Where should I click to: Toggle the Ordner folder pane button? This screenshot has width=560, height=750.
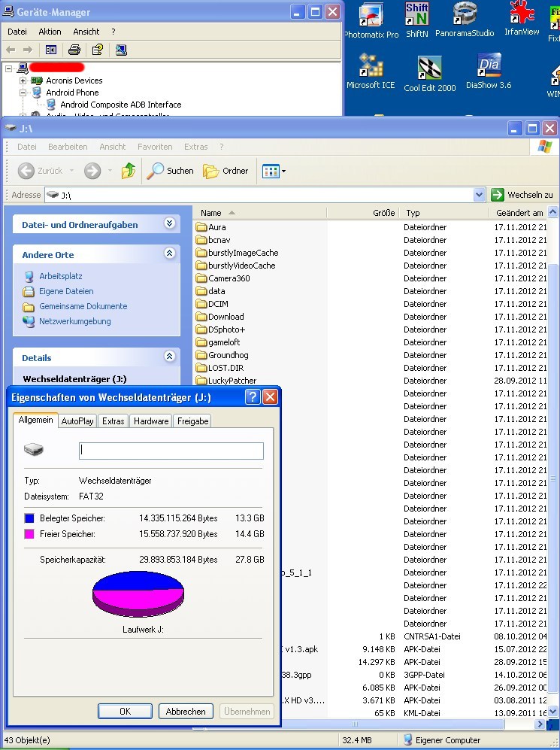pos(226,171)
